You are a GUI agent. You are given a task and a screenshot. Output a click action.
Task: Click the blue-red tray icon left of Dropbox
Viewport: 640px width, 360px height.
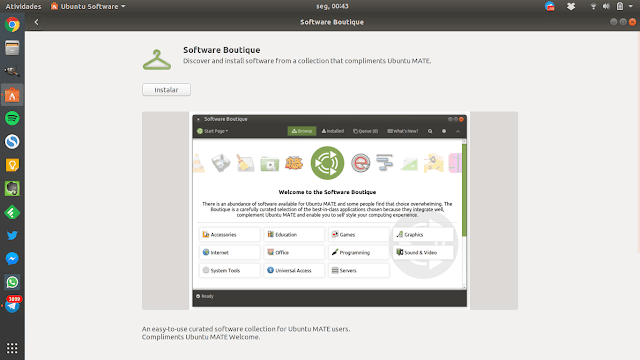pyautogui.click(x=550, y=6)
